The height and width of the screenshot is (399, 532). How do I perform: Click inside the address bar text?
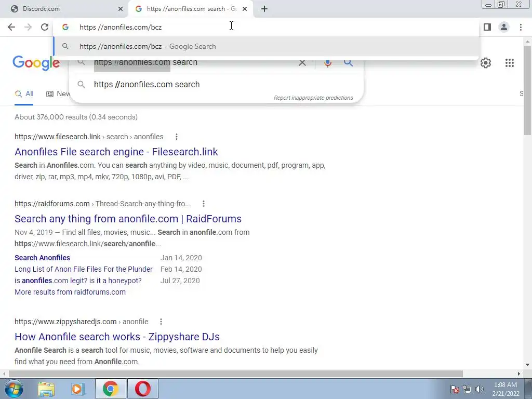(x=121, y=27)
